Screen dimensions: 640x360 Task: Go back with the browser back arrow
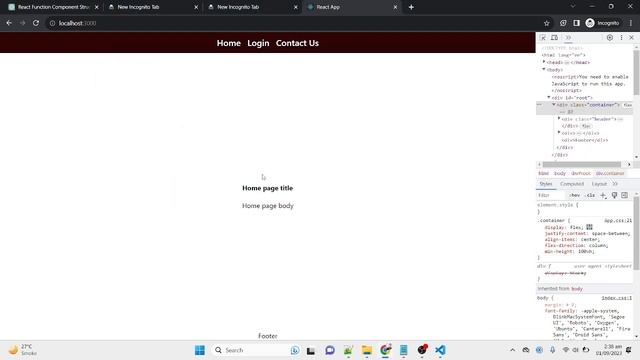(9, 23)
